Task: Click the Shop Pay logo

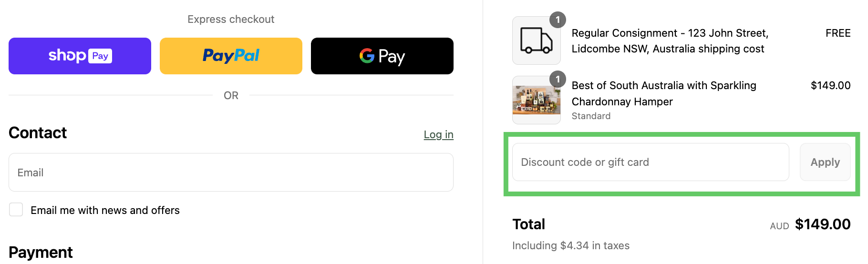Action: pyautogui.click(x=80, y=56)
